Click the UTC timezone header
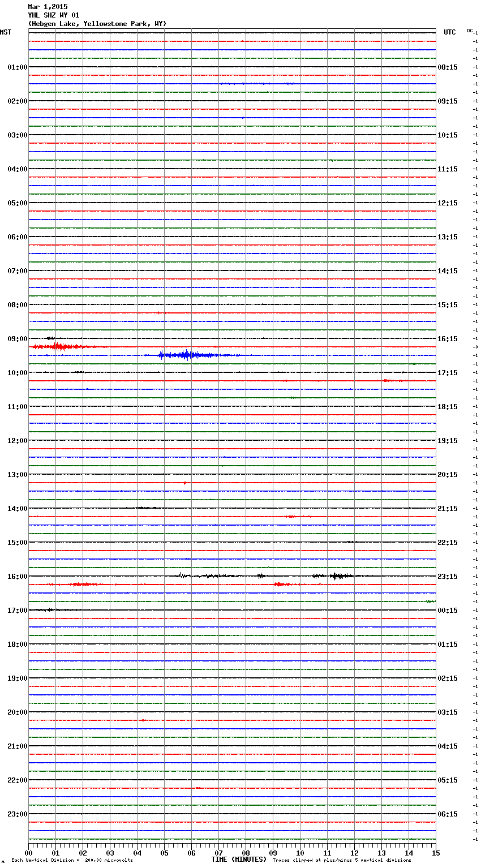Screen dimensions: 481x868 tap(449, 32)
